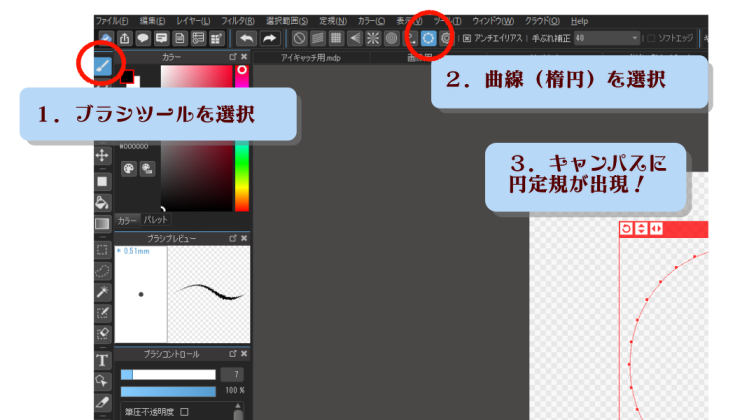Click the palette icon under hex code
Viewport: 735px width, 420px height.
click(129, 169)
